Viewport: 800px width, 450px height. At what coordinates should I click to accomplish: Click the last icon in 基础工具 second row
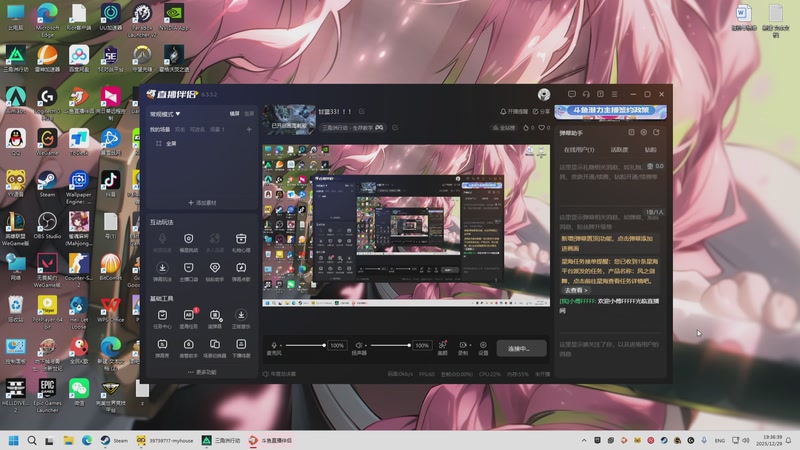pos(241,347)
